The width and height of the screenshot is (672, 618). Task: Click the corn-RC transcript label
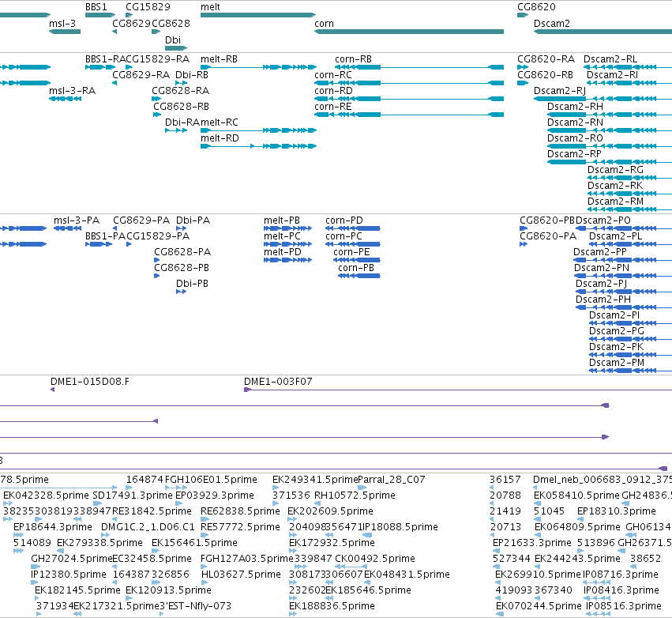pos(333,75)
